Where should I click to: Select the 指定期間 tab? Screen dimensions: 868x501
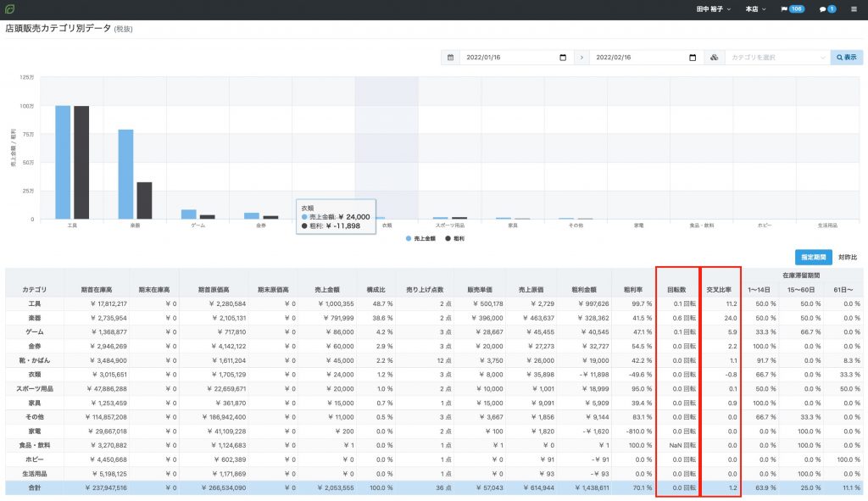coord(812,257)
